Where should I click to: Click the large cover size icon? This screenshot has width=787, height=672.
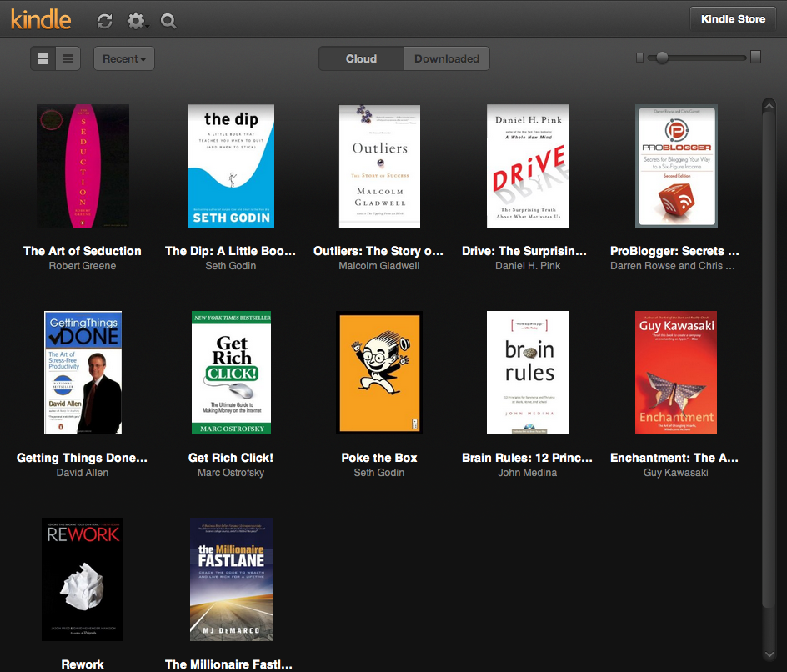(x=755, y=57)
